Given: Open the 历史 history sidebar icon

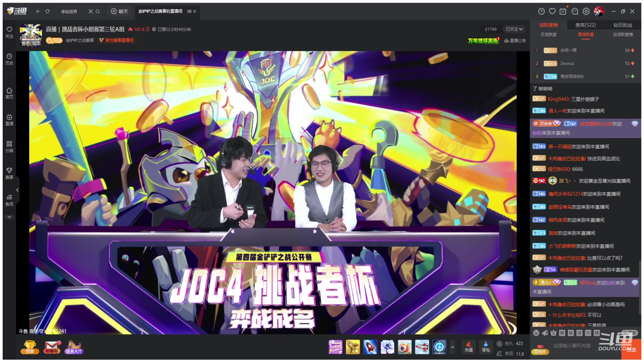Looking at the screenshot, I should 9,59.
